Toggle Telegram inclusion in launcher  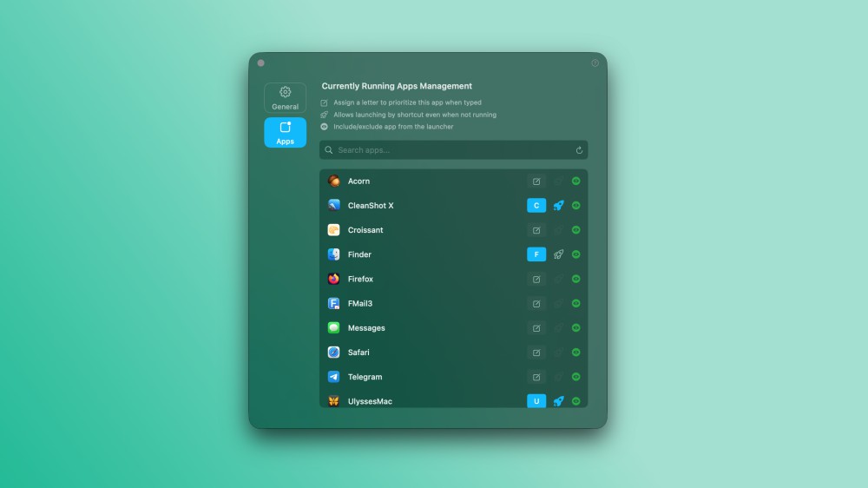click(576, 377)
